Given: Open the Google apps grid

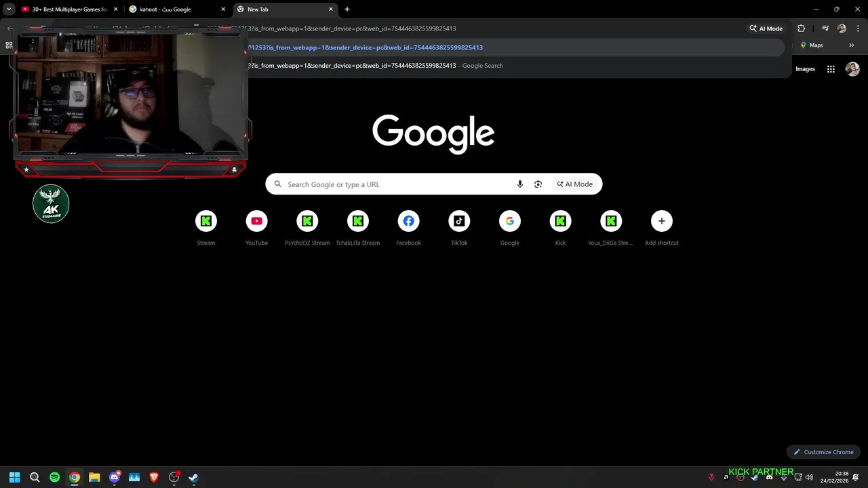Looking at the screenshot, I should pyautogui.click(x=831, y=69).
